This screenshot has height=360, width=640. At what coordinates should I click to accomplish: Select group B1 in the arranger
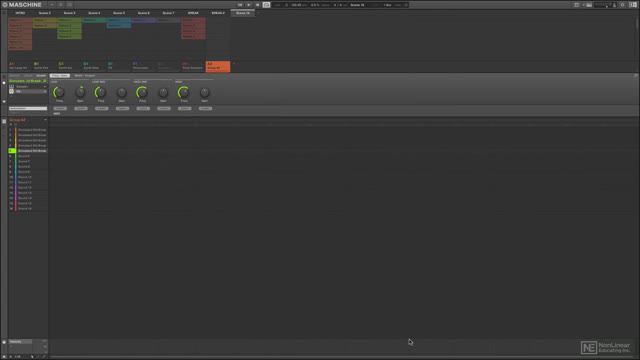point(44,66)
